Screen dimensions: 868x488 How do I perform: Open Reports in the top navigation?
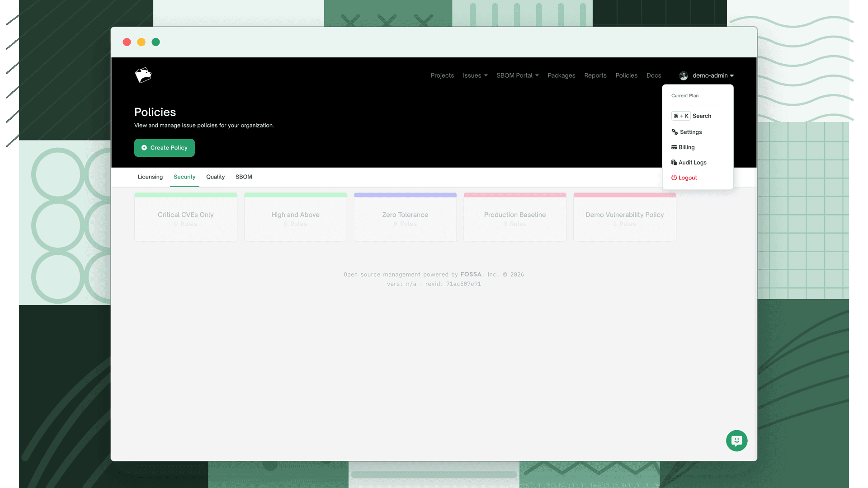pos(595,75)
